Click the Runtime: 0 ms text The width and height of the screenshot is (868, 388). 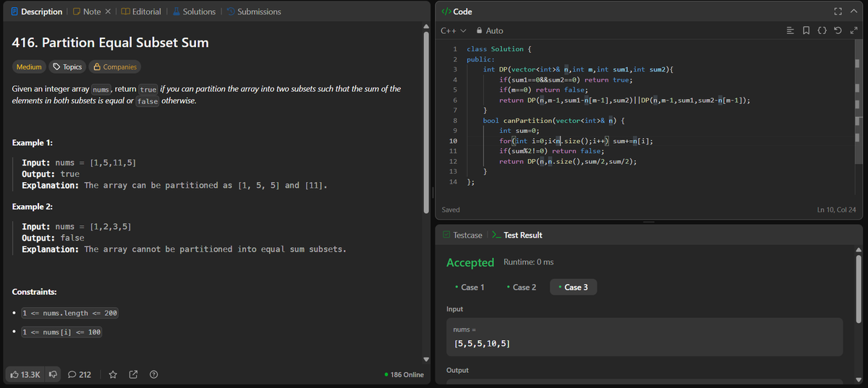(x=528, y=262)
